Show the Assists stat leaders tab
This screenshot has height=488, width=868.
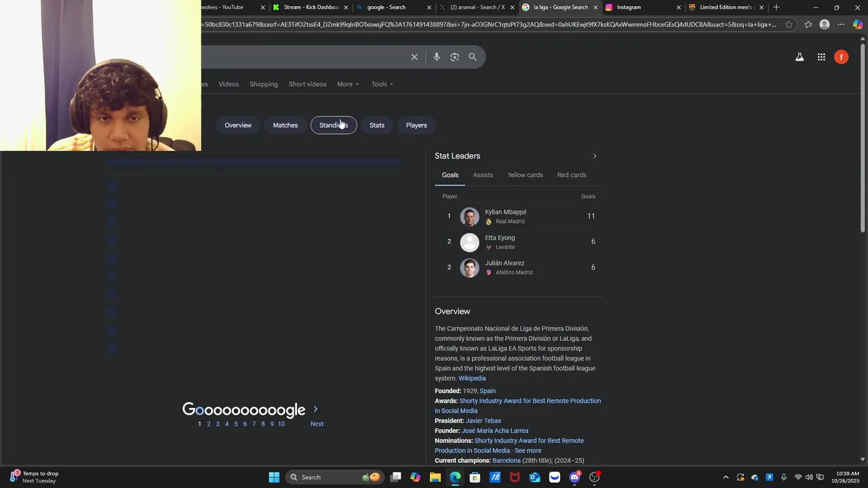coord(483,175)
